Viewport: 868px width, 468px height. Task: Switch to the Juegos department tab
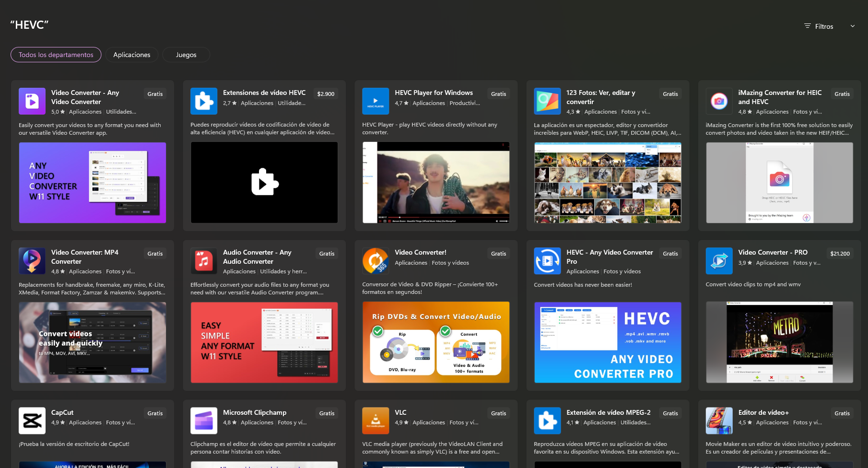coord(186,55)
